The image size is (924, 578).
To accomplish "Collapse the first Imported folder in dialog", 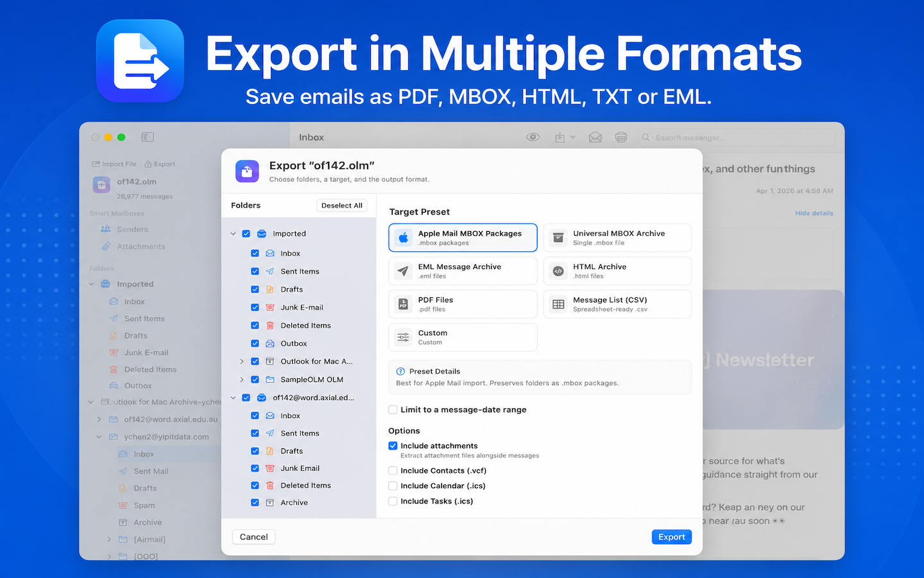I will pos(233,234).
